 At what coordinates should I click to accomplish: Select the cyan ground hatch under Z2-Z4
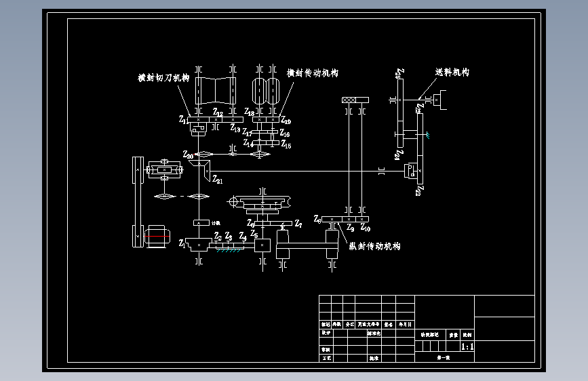pos(229,250)
